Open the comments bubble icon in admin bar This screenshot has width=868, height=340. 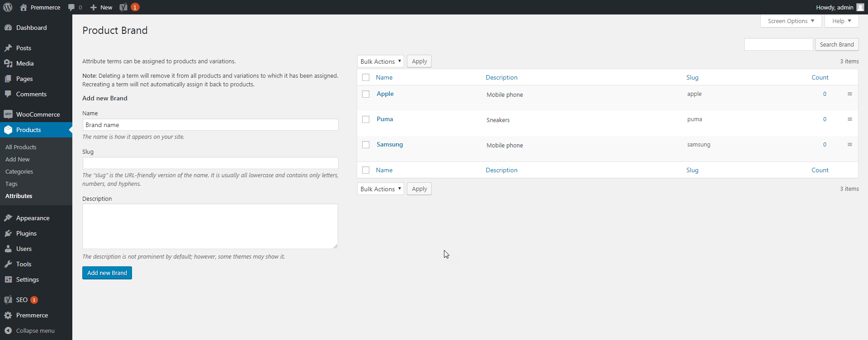point(71,7)
